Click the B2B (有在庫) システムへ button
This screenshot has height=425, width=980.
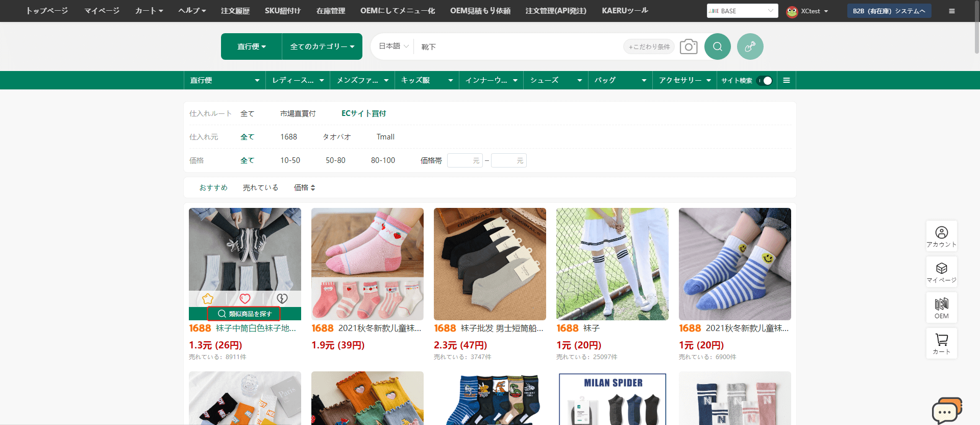tap(889, 11)
